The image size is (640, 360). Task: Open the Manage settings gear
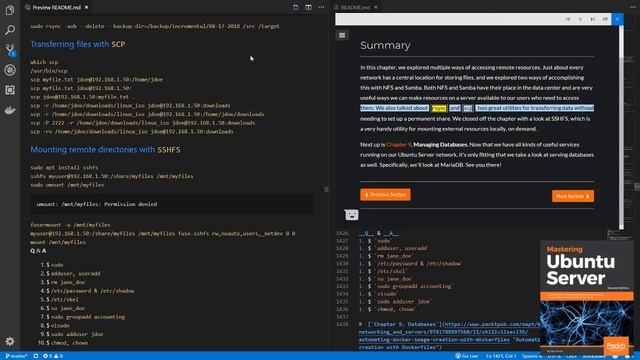click(x=10, y=341)
